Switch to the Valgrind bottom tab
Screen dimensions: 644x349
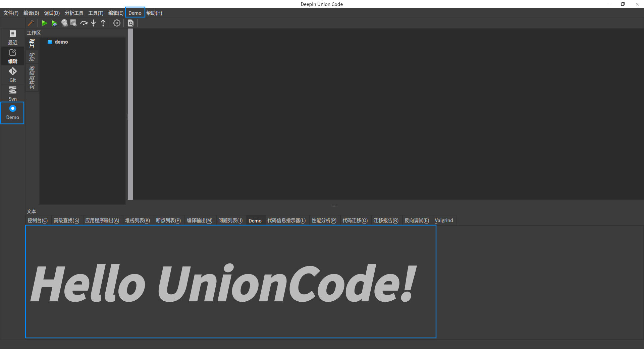[443, 220]
